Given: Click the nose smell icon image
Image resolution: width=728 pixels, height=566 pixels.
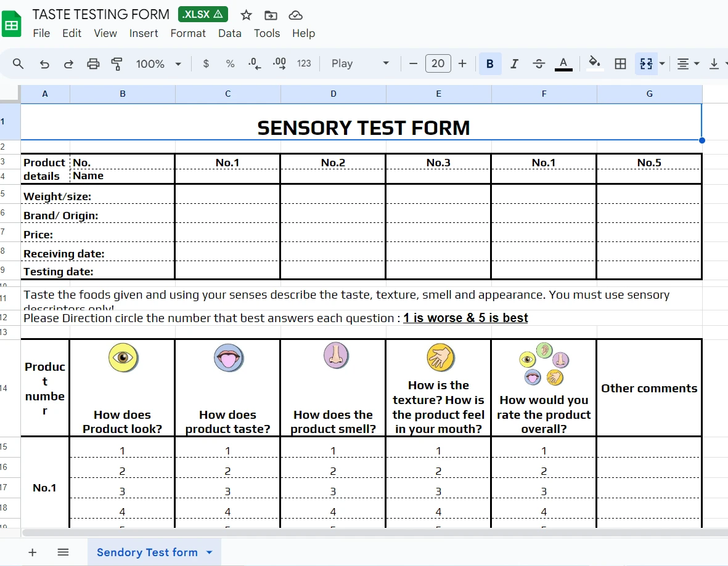Looking at the screenshot, I should pyautogui.click(x=336, y=355).
